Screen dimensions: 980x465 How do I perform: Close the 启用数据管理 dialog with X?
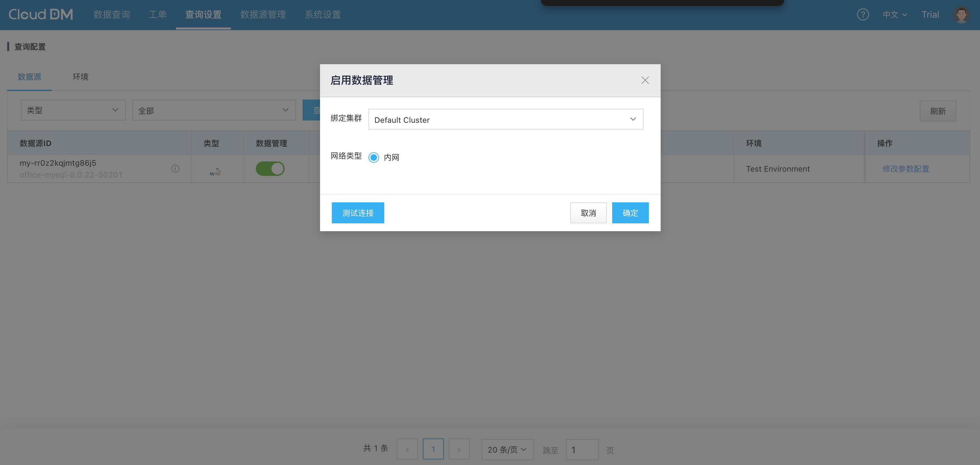coord(645,80)
